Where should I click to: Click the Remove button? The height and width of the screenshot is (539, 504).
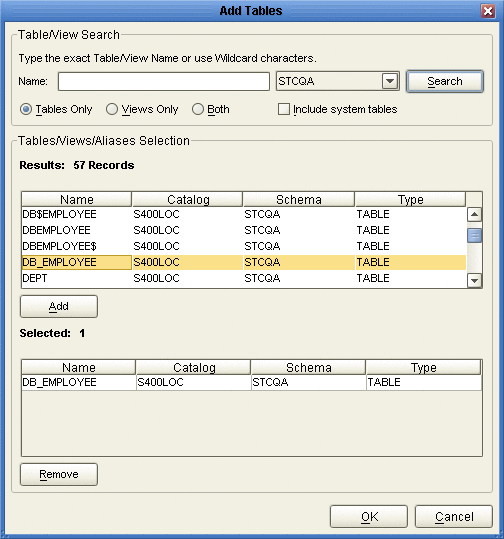pos(59,474)
